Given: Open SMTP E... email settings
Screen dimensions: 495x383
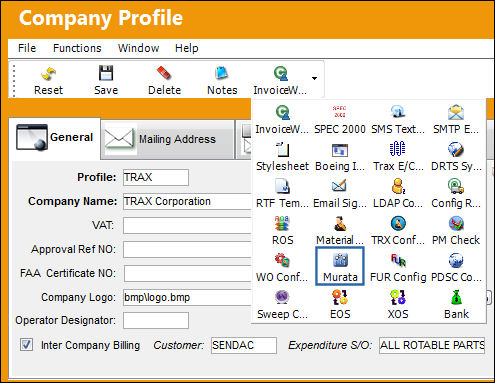Looking at the screenshot, I should [456, 119].
